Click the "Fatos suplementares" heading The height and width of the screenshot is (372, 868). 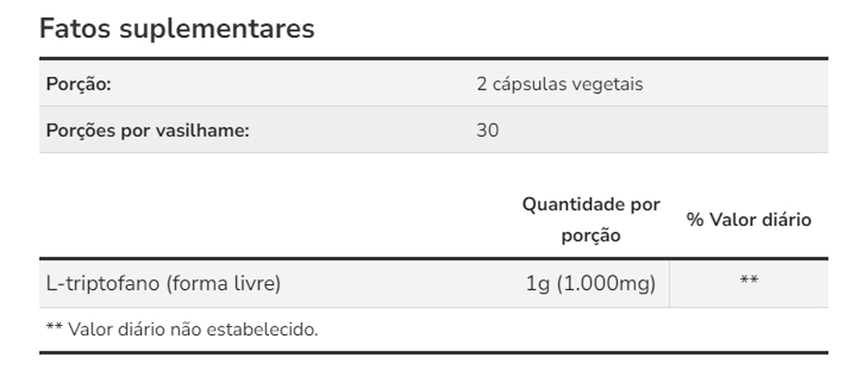tap(176, 29)
